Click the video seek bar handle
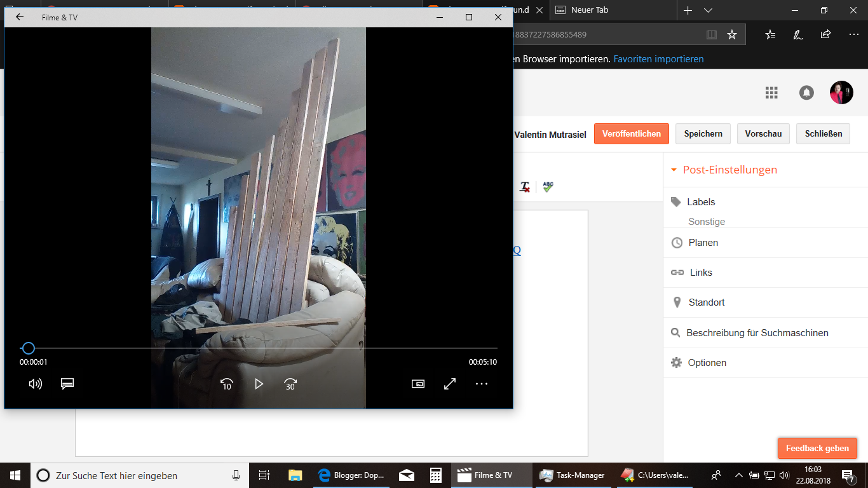 pos(28,348)
